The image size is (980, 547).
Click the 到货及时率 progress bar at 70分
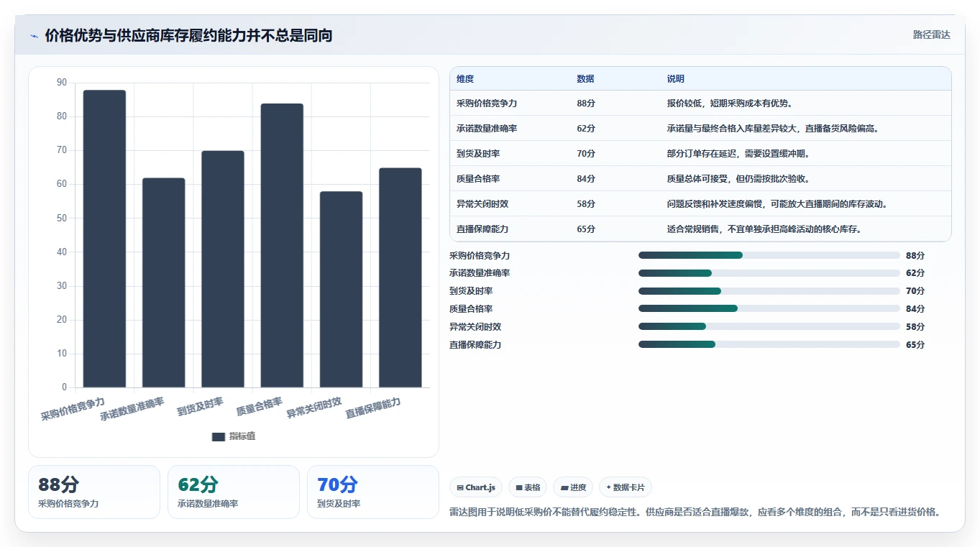pos(769,291)
